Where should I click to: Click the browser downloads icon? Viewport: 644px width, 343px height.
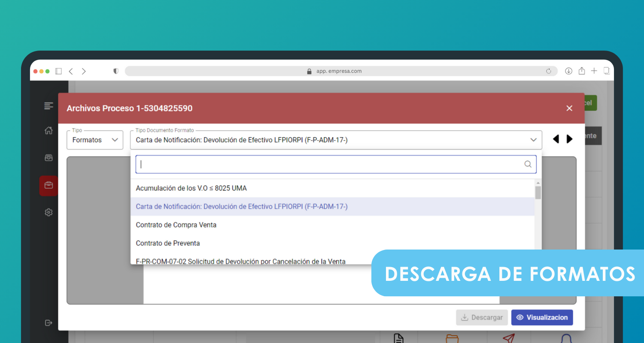tap(568, 71)
